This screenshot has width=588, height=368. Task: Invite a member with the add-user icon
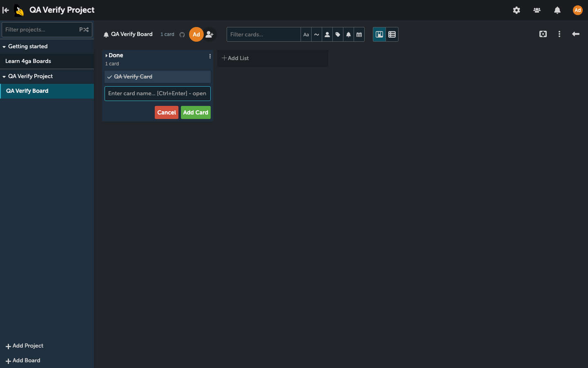[210, 34]
